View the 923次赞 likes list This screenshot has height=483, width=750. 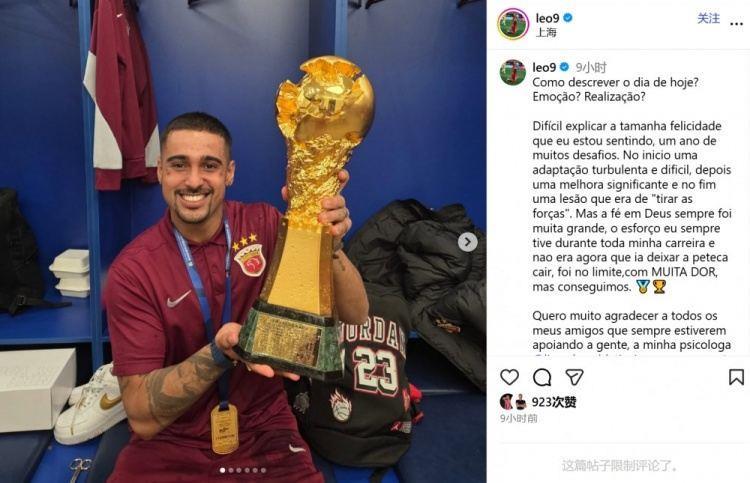554,402
